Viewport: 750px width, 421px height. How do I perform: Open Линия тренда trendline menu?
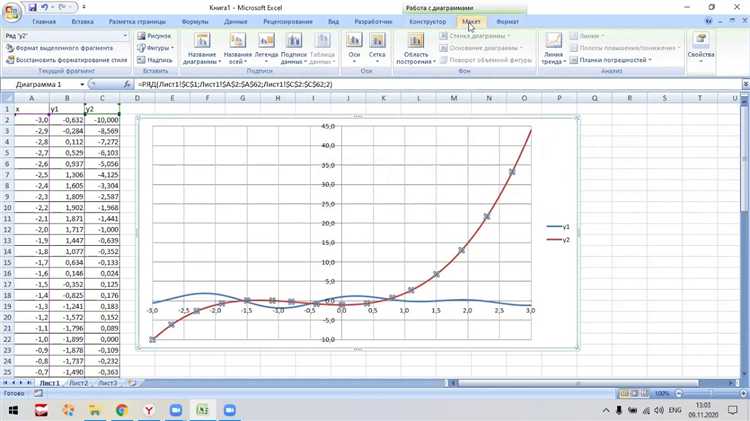pos(553,48)
